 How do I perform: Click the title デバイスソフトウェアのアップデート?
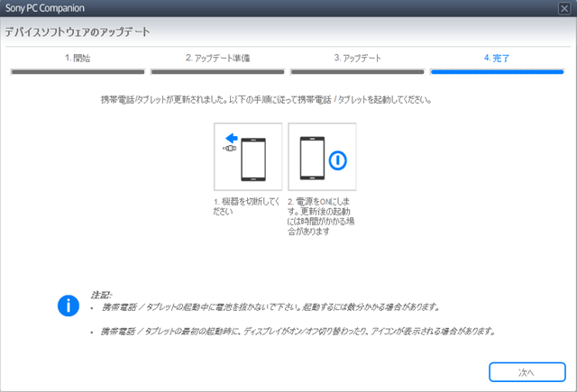click(x=78, y=32)
